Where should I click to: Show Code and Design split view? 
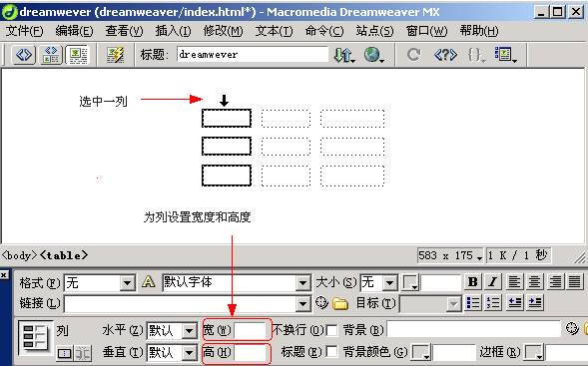pos(51,55)
